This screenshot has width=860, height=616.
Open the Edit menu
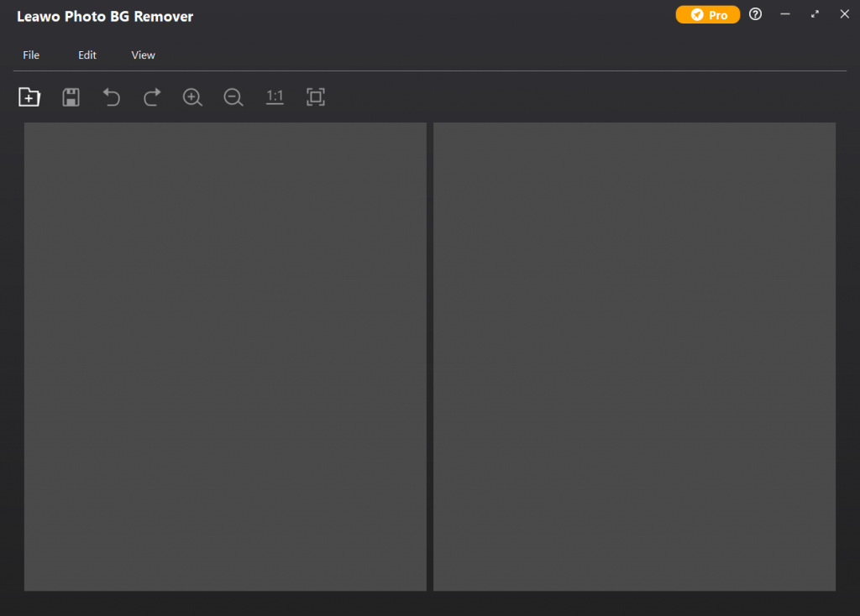[x=87, y=55]
